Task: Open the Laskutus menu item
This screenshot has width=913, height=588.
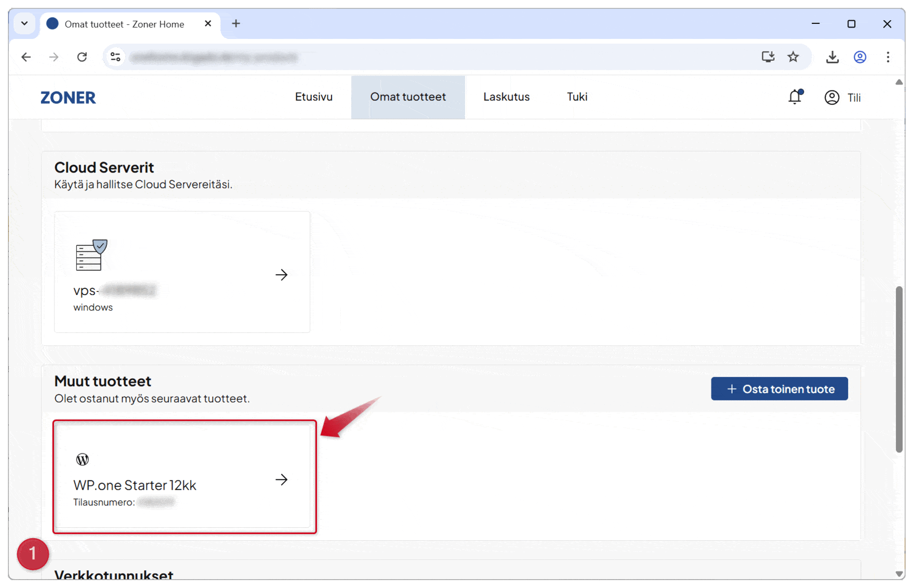Action: tap(506, 97)
